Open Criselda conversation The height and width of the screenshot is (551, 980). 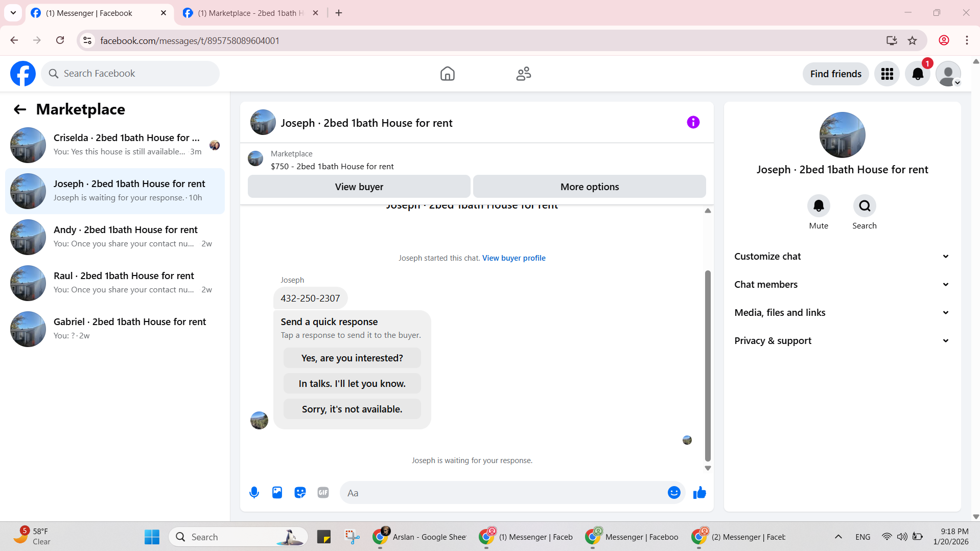tap(115, 145)
